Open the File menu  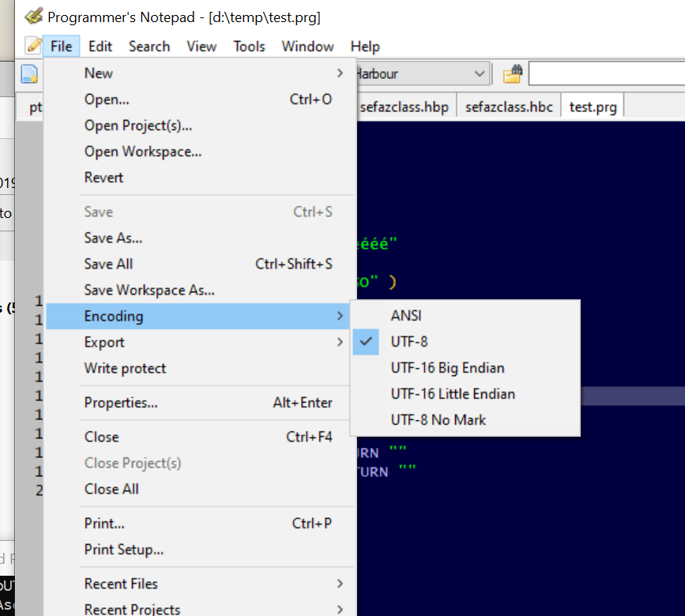pyautogui.click(x=61, y=47)
